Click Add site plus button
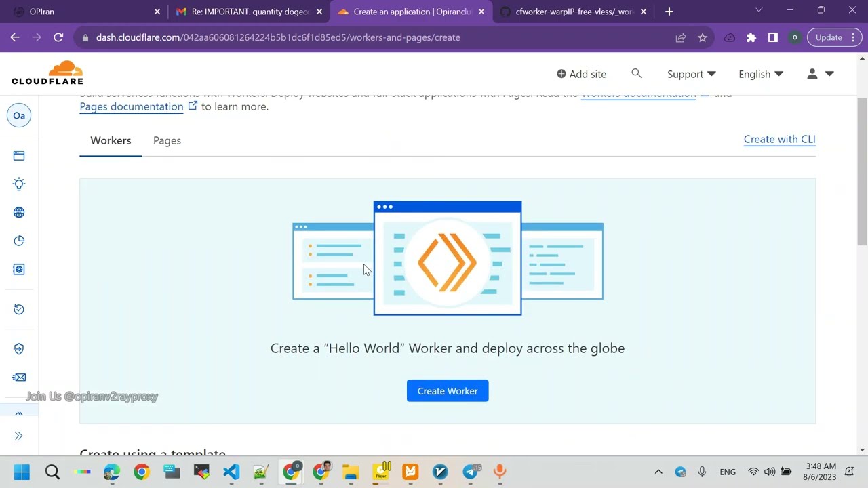Viewport: 868px width, 488px height. (x=581, y=74)
